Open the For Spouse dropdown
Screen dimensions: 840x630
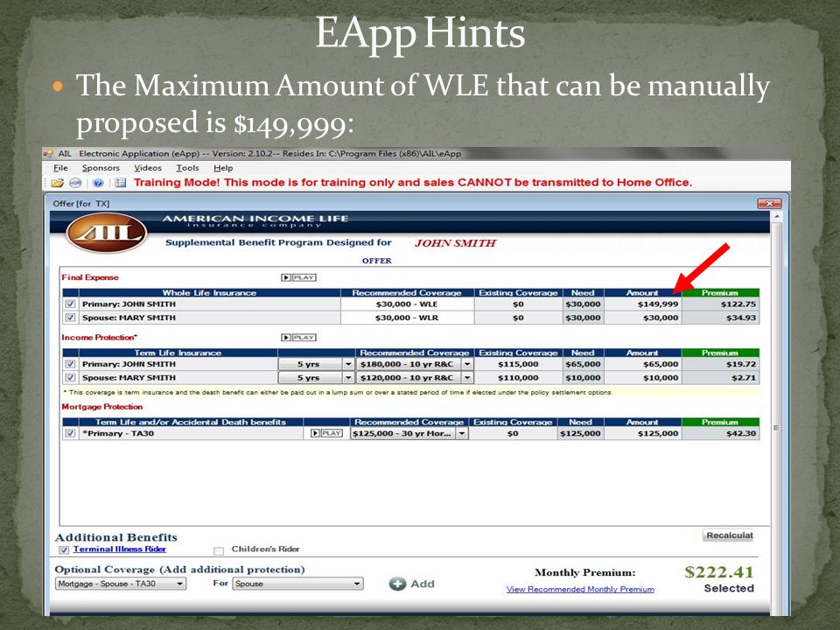(x=297, y=584)
